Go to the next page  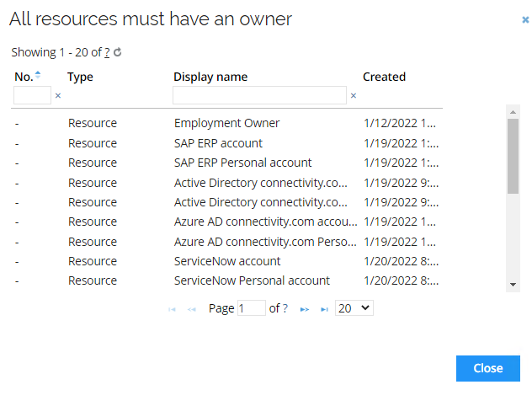point(305,309)
